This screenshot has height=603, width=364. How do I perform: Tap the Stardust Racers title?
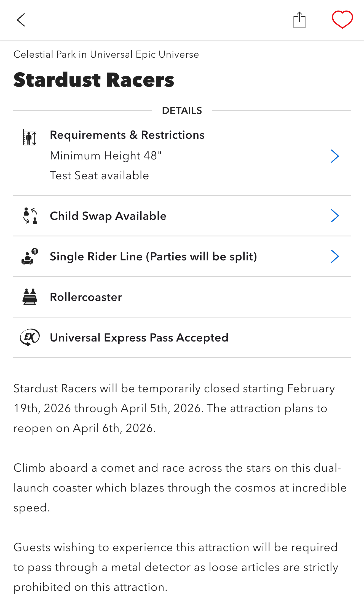94,80
